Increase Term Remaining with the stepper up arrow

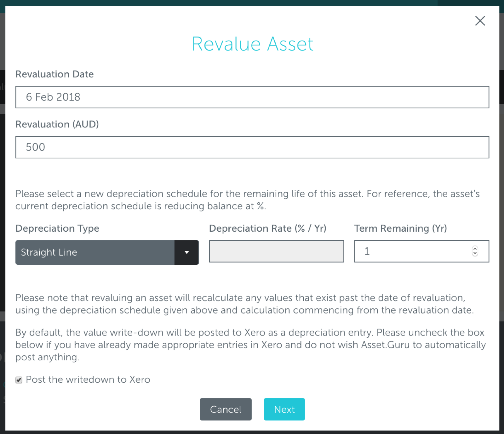pyautogui.click(x=474, y=249)
